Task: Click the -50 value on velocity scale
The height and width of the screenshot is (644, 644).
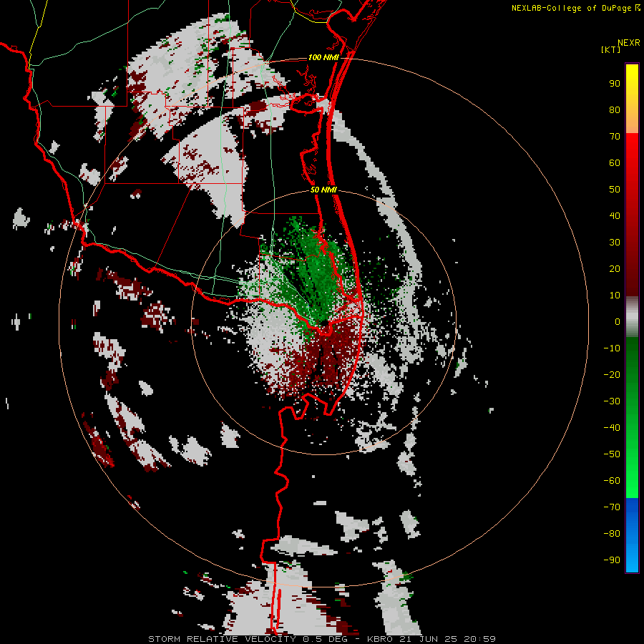Action: (612, 454)
